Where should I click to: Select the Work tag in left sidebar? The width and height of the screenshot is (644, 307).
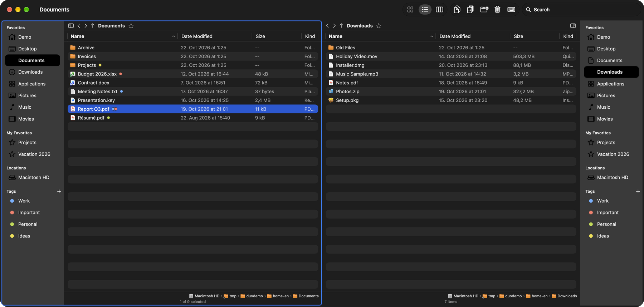coord(33,201)
